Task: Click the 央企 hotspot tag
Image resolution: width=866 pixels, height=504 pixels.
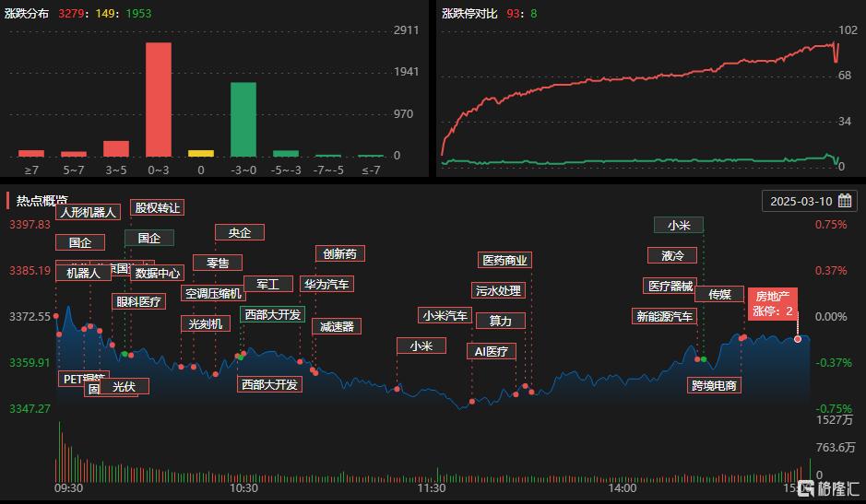Action: pyautogui.click(x=239, y=232)
